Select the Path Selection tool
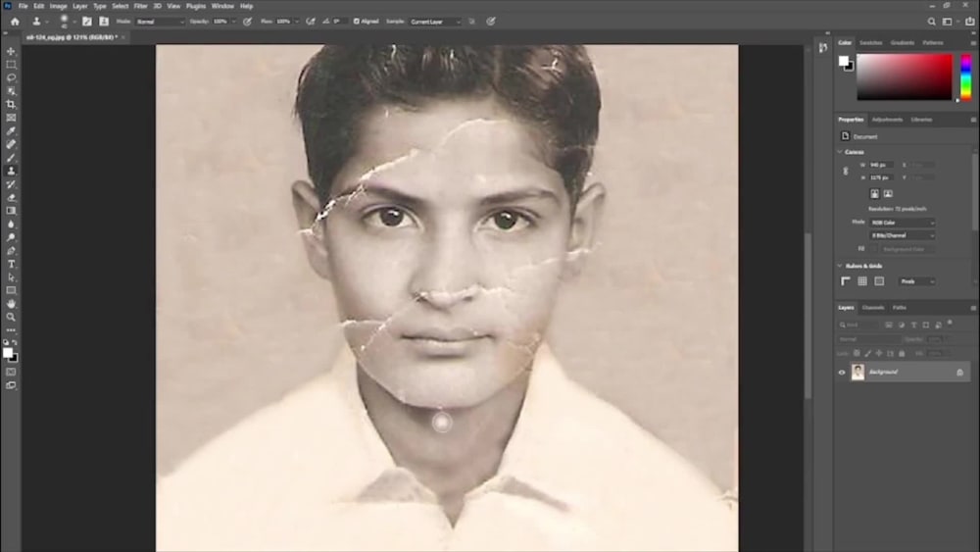 coord(11,276)
